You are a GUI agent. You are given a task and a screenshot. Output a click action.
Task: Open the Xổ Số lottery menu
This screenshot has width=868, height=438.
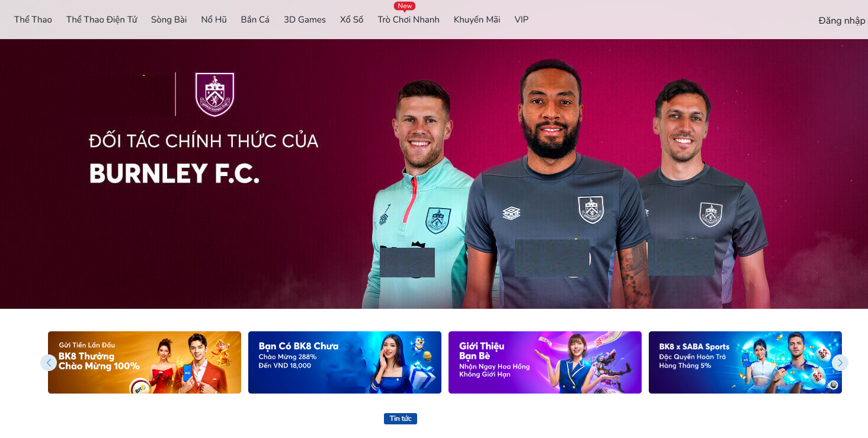coord(352,20)
